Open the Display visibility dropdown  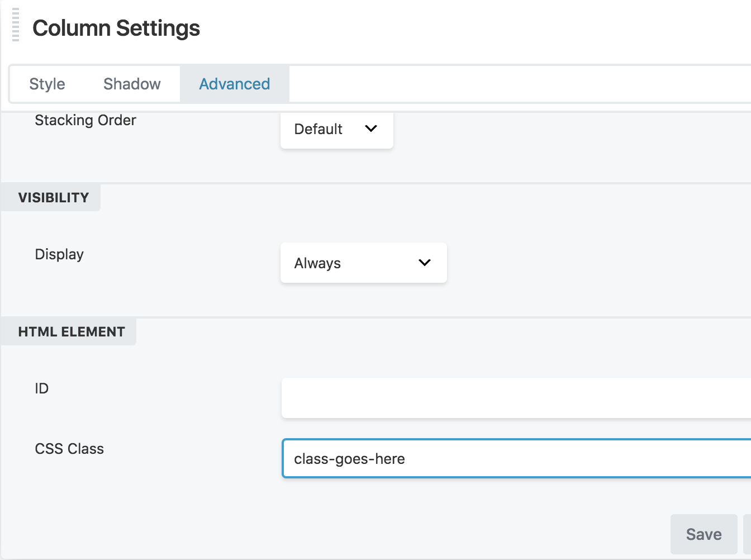click(364, 263)
